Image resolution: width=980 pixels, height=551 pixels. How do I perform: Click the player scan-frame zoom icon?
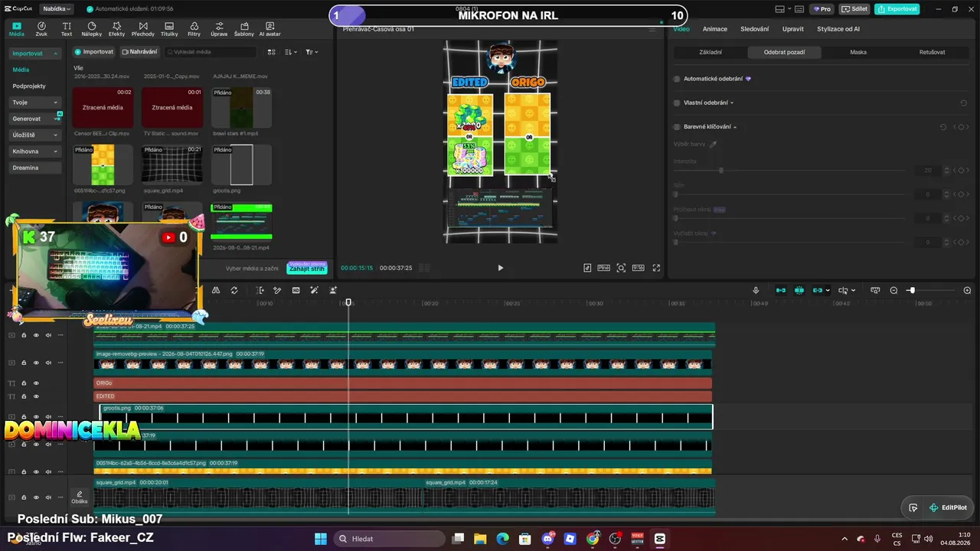(x=621, y=268)
